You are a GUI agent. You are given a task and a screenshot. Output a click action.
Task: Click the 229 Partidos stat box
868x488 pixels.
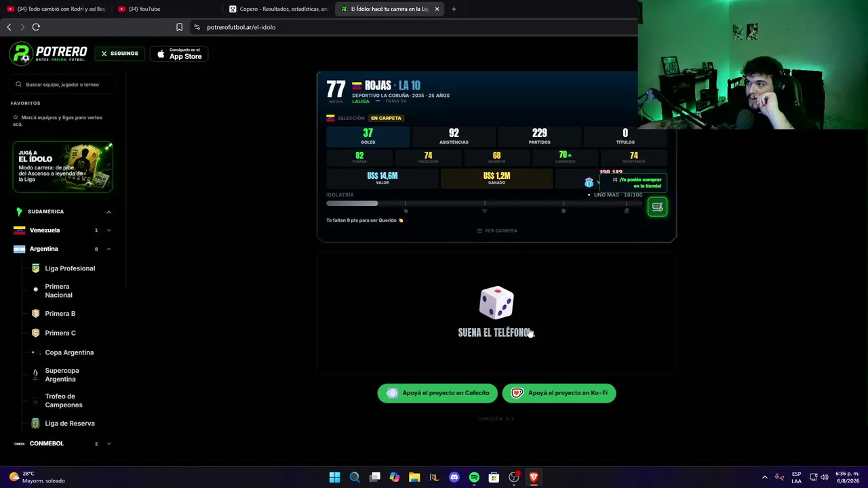(x=540, y=136)
